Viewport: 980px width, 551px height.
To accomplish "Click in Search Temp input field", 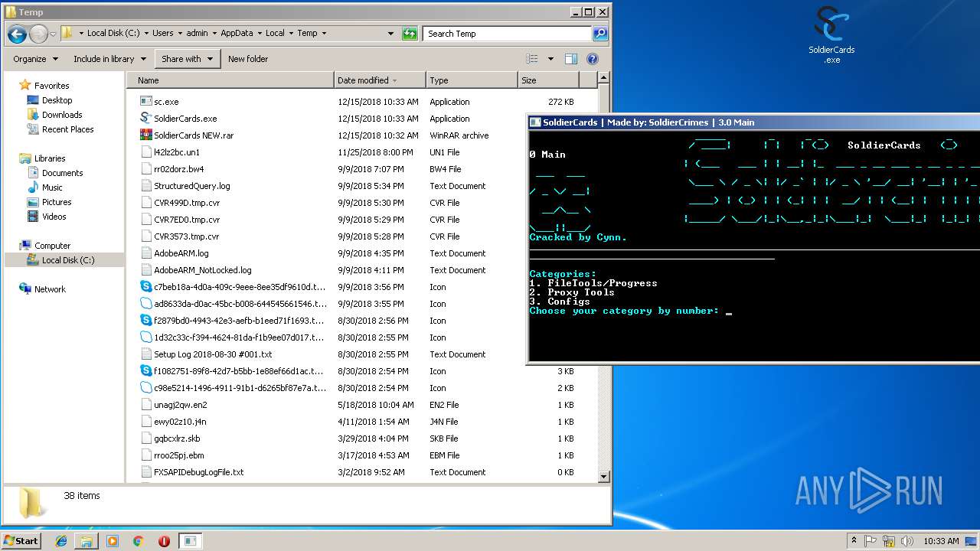I will (507, 34).
